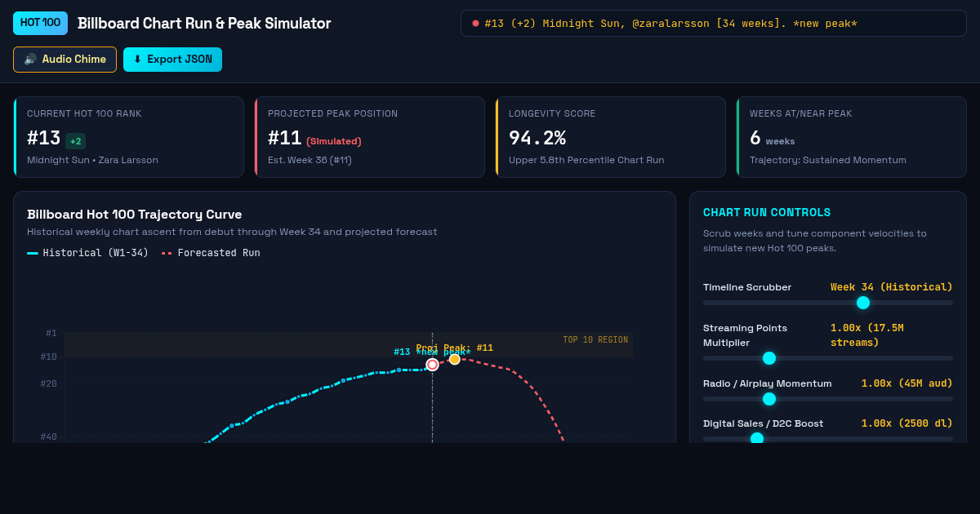
Task: Click the Timeline Scrubber slider handle
Action: (x=863, y=303)
